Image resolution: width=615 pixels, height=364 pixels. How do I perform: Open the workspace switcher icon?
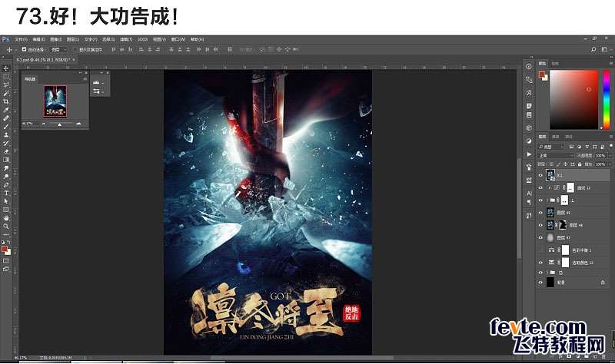tap(604, 49)
